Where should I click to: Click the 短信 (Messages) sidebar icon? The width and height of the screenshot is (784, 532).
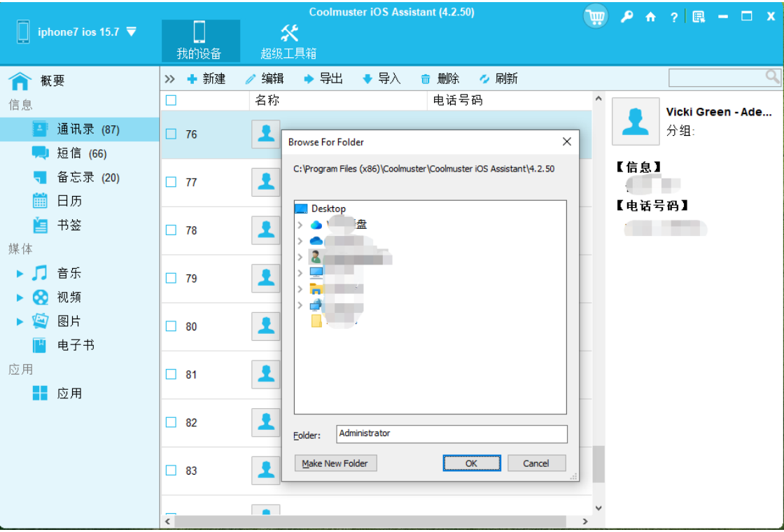point(40,153)
